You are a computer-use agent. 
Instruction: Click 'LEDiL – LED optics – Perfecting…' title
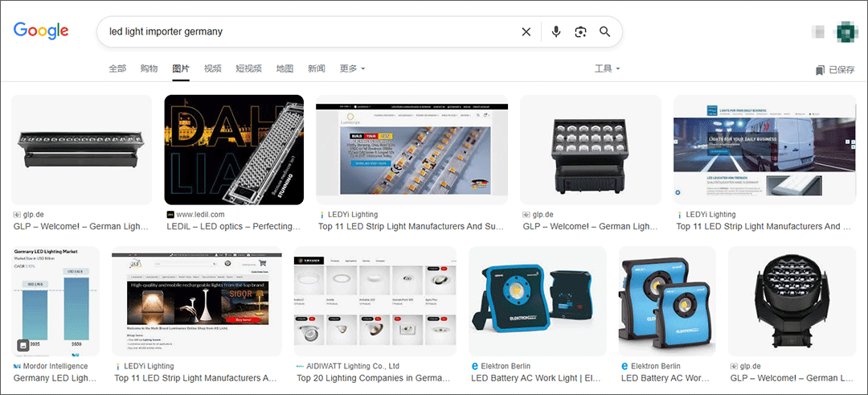[x=234, y=227]
